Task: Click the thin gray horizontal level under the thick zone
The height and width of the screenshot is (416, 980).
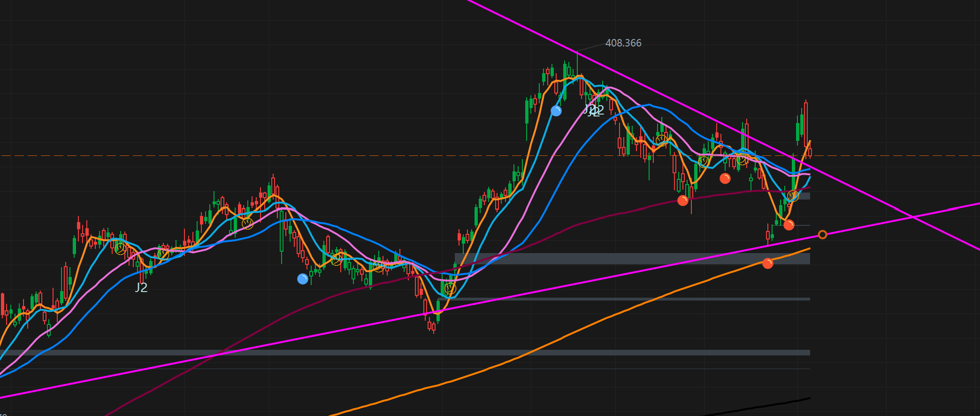Action: click(x=624, y=299)
